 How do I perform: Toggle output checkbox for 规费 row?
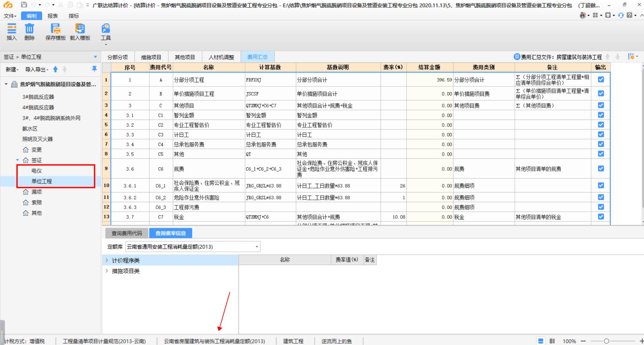[x=601, y=168]
